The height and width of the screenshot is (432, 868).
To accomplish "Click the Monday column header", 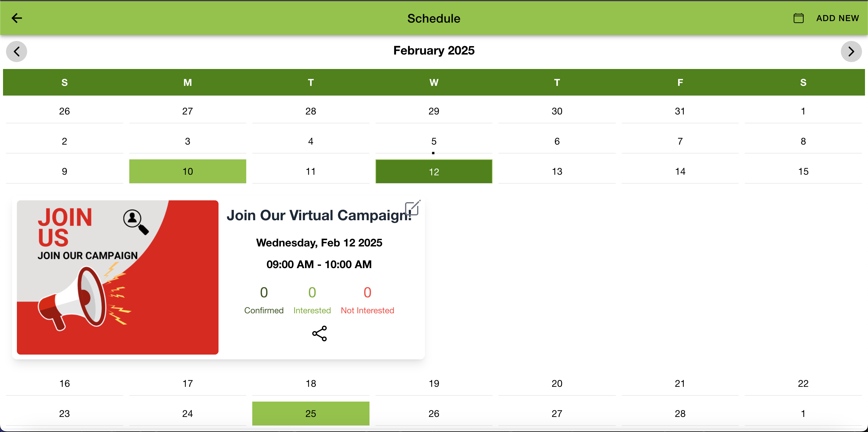I will (x=187, y=82).
